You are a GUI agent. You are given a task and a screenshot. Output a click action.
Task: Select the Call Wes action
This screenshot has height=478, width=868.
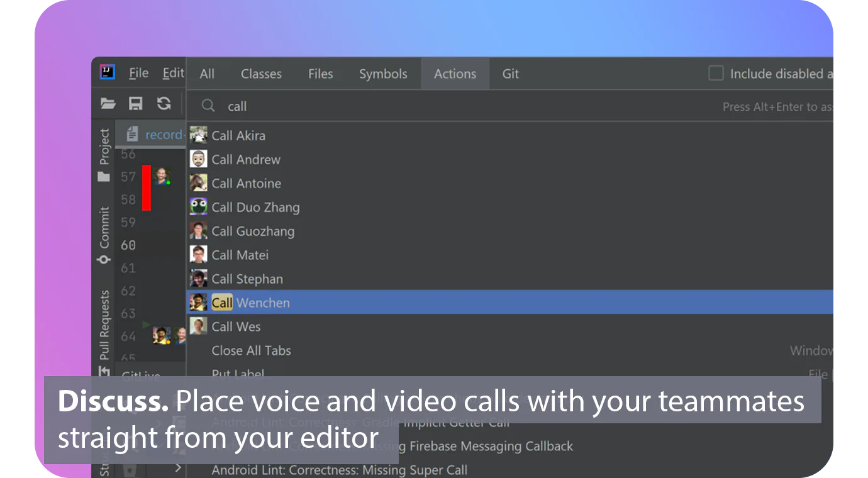click(510, 326)
